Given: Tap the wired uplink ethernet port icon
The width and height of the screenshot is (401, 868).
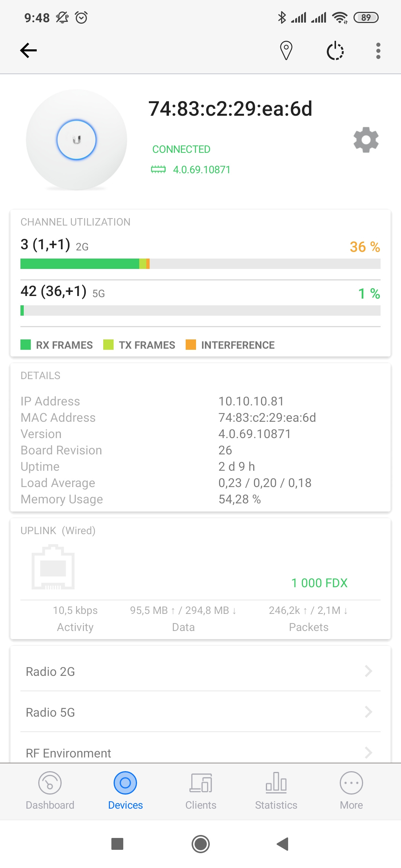Looking at the screenshot, I should pos(53,567).
